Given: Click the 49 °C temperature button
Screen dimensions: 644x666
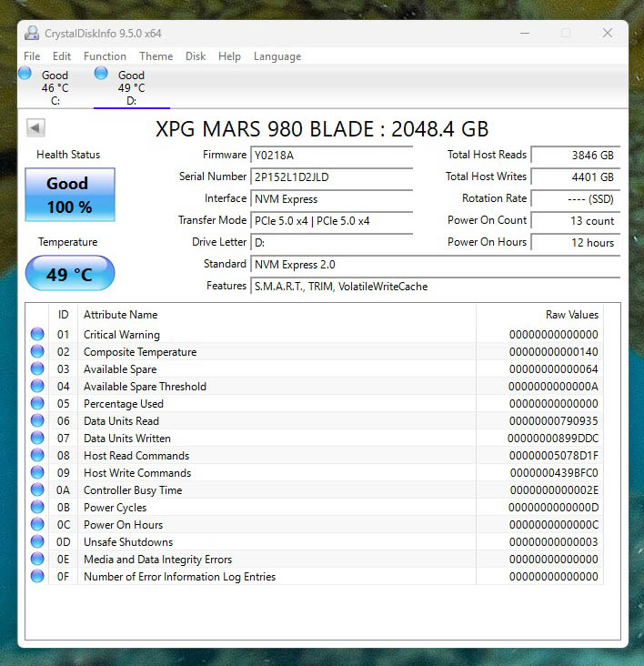Looking at the screenshot, I should pyautogui.click(x=70, y=274).
